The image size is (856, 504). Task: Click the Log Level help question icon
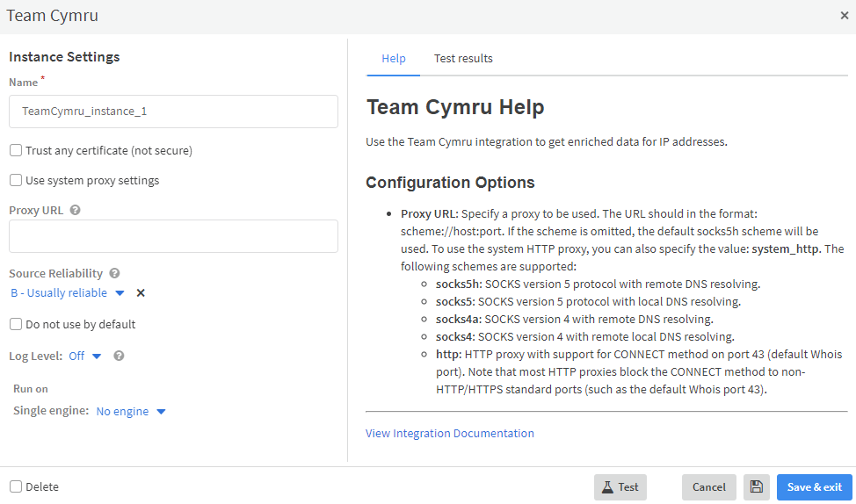point(119,356)
